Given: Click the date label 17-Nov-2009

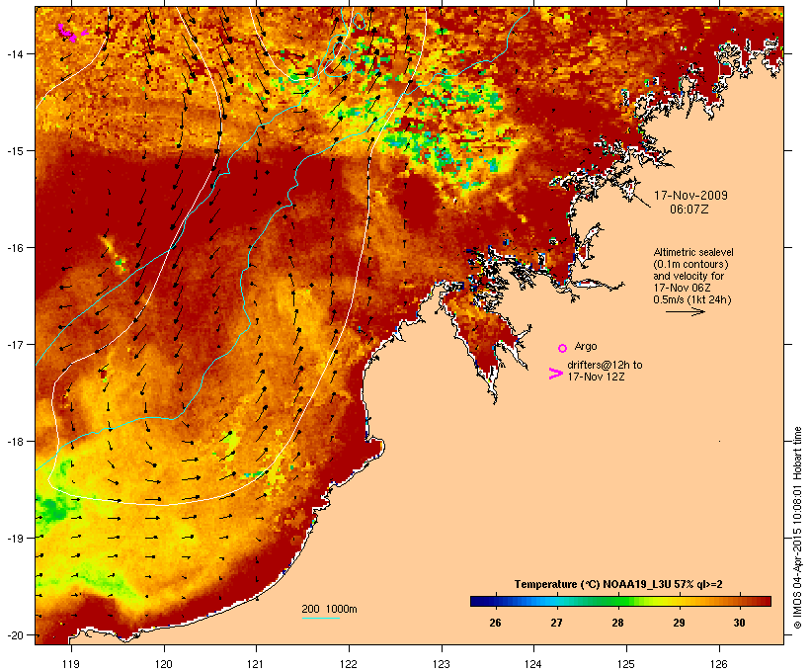Looking at the screenshot, I should (690, 196).
